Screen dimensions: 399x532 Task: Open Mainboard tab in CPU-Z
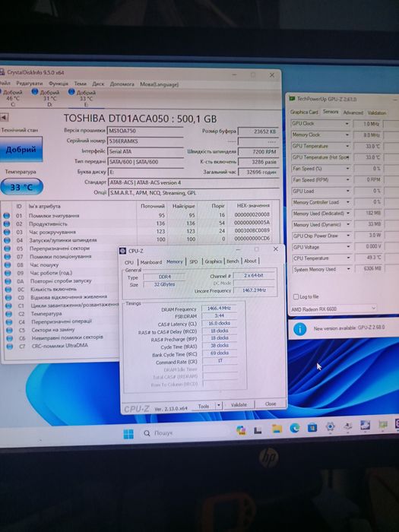coord(151,262)
